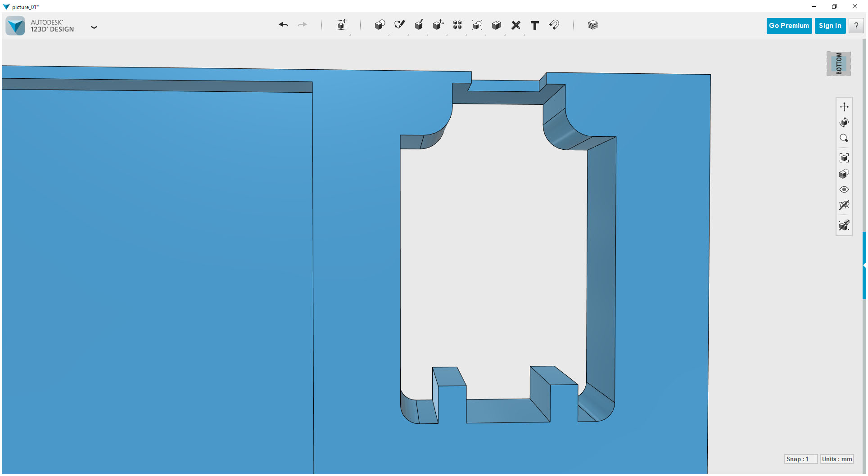Image resolution: width=868 pixels, height=476 pixels.
Task: Click the Go Premium button
Action: coord(789,25)
